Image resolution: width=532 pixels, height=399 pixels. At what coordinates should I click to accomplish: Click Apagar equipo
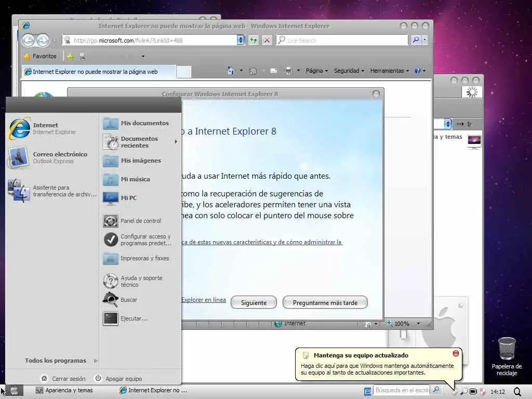coord(118,379)
